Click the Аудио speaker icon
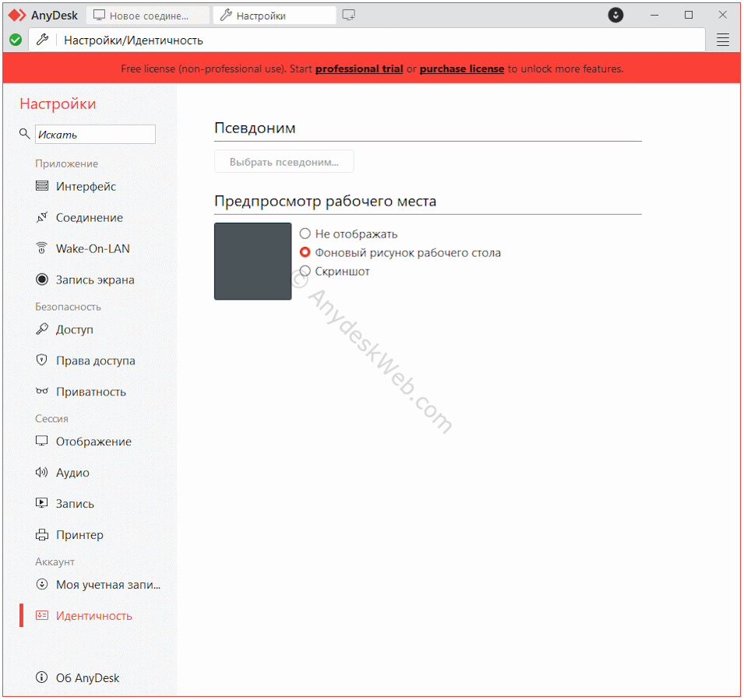 tap(42, 472)
